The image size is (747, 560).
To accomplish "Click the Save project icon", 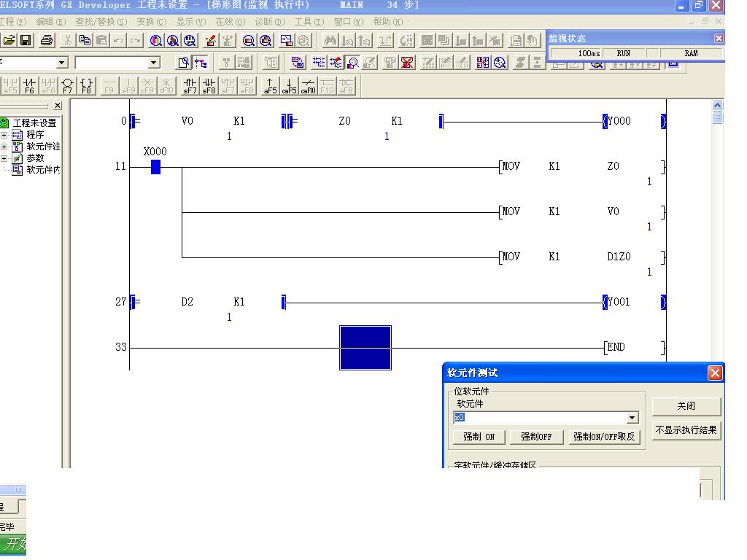I will click(x=26, y=41).
